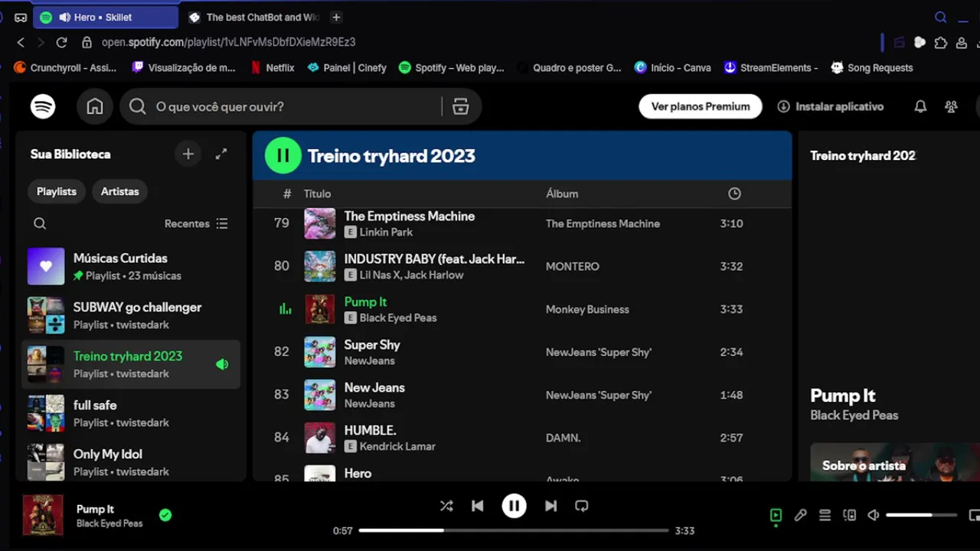Screen dimensions: 980x551
Task: Open the Início - Canva bookmark
Action: (673, 67)
